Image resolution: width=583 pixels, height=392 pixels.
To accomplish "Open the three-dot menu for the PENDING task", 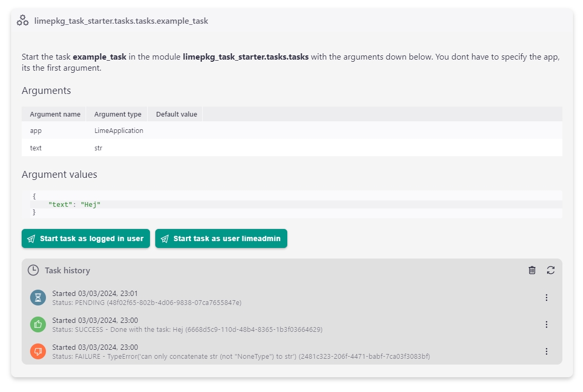I will coord(547,298).
